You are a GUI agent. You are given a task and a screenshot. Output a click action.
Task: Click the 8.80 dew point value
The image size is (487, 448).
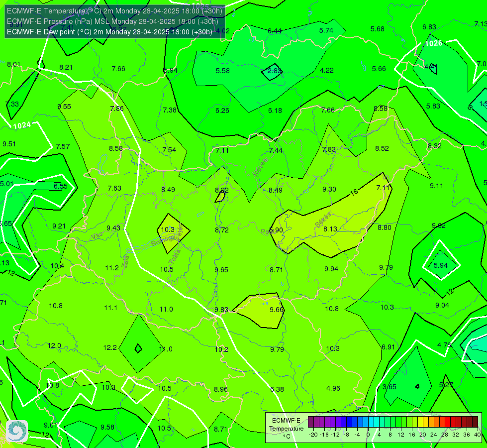385,227
